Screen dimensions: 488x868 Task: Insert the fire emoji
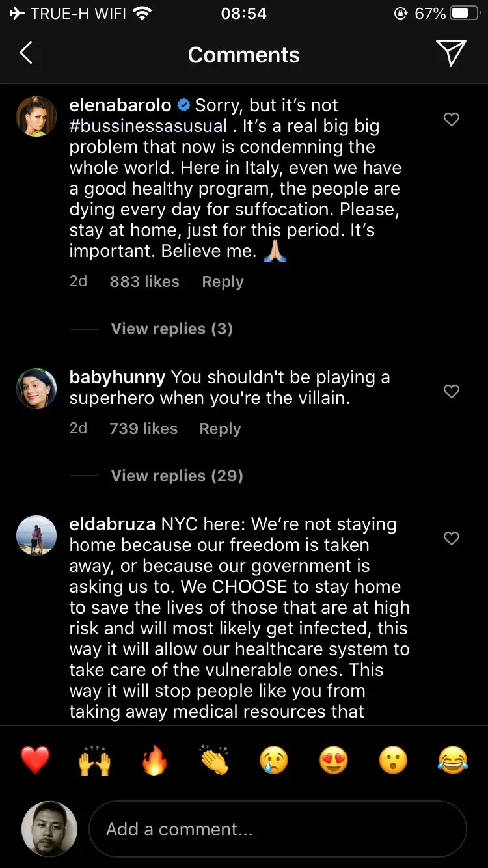click(x=154, y=760)
